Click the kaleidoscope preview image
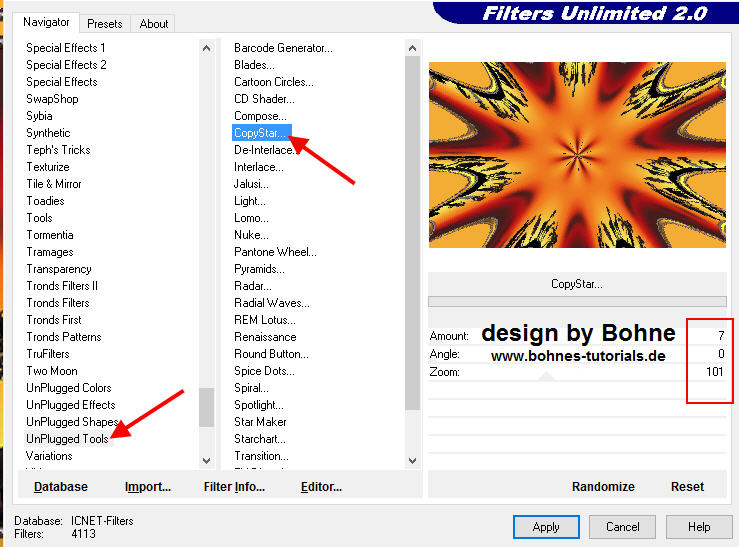The image size is (739, 547). coord(577,155)
